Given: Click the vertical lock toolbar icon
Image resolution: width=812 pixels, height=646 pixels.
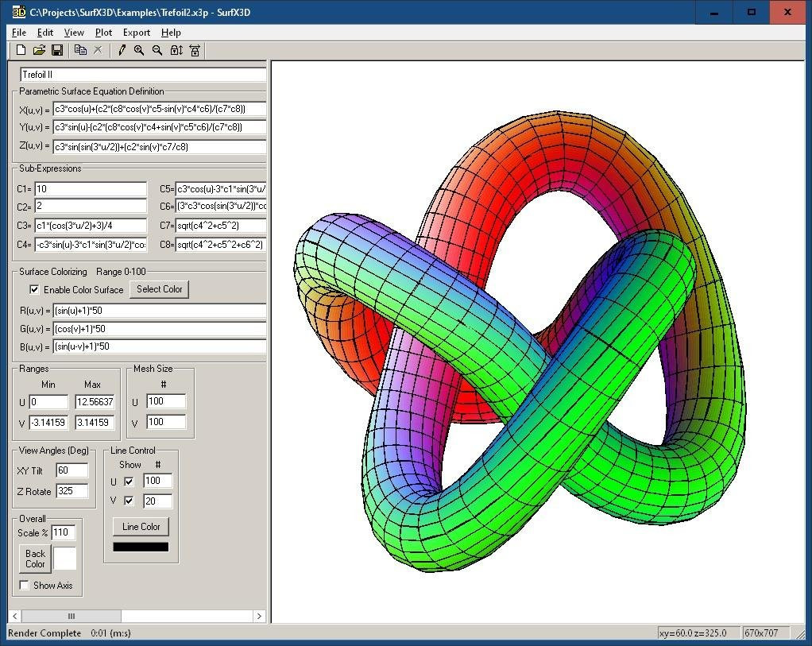Looking at the screenshot, I should (x=176, y=50).
